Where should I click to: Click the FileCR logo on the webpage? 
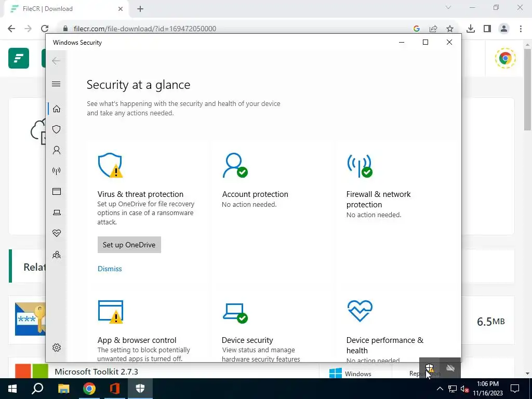click(x=19, y=58)
